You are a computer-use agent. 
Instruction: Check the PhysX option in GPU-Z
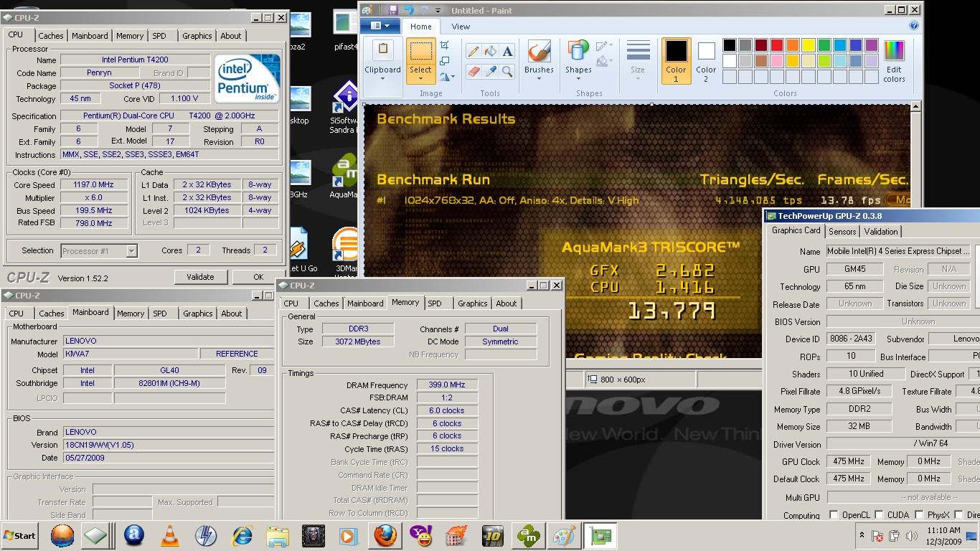point(918,515)
